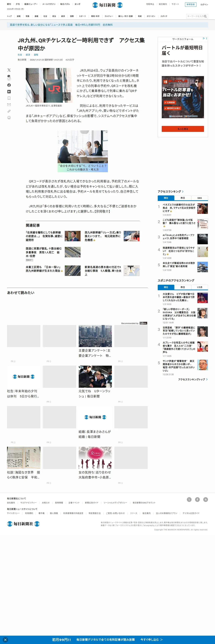Open the ad info icon on ワークユニフォーム ad
Image resolution: width=215 pixels, height=644 pixels.
tap(204, 38)
